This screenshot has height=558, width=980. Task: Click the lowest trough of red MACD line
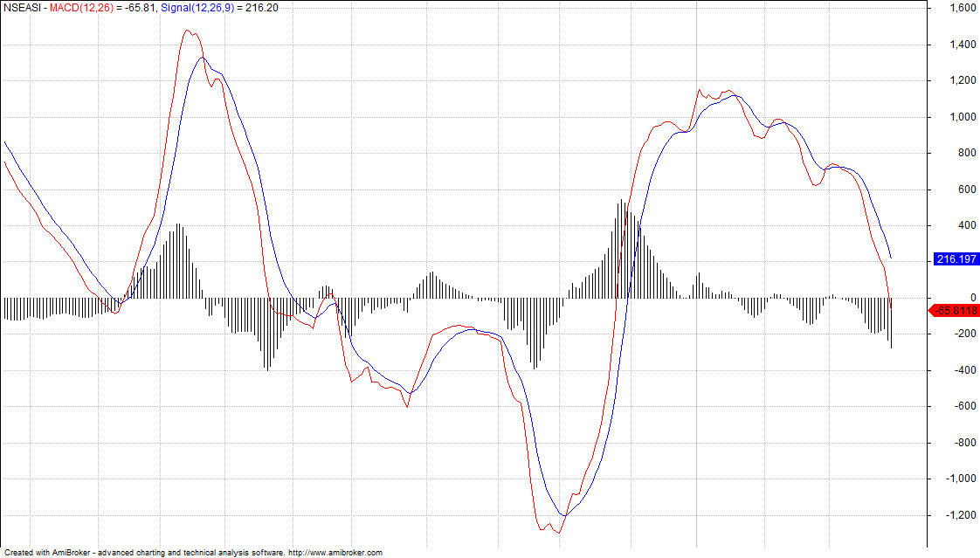[x=558, y=532]
